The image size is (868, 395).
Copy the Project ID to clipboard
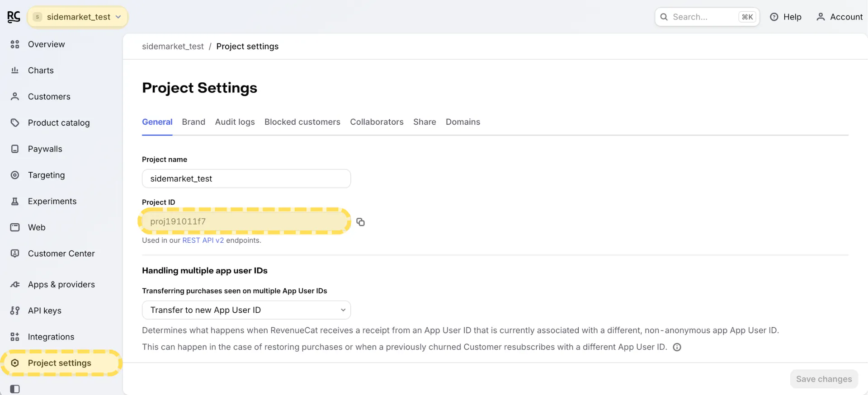tap(360, 222)
